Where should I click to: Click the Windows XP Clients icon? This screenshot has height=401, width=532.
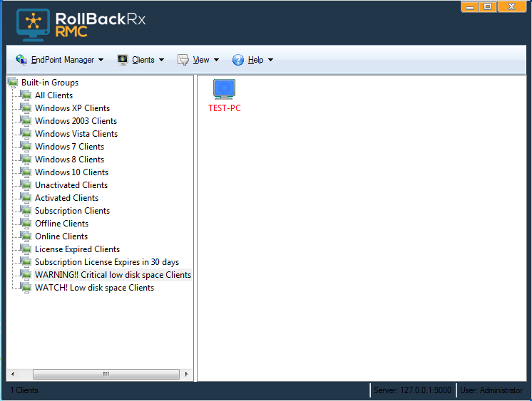(26, 108)
